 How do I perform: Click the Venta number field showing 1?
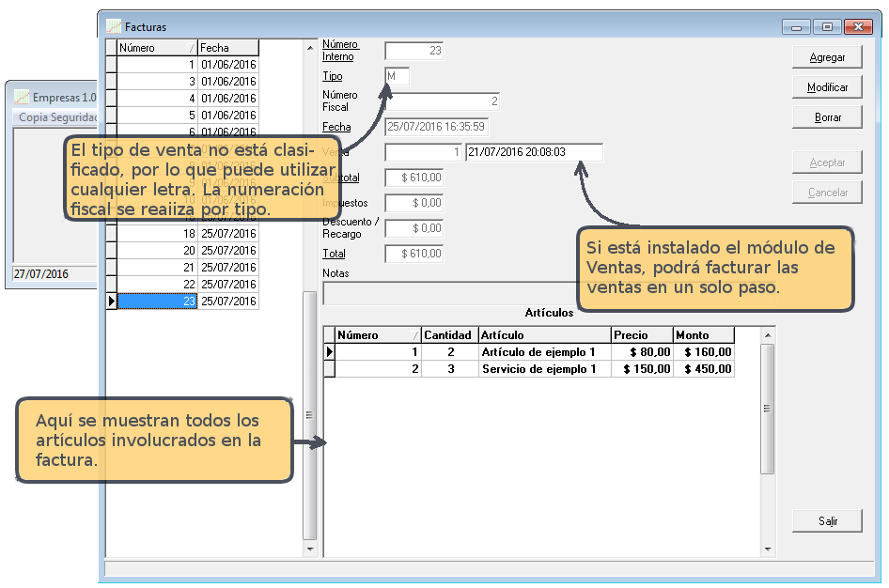423,152
